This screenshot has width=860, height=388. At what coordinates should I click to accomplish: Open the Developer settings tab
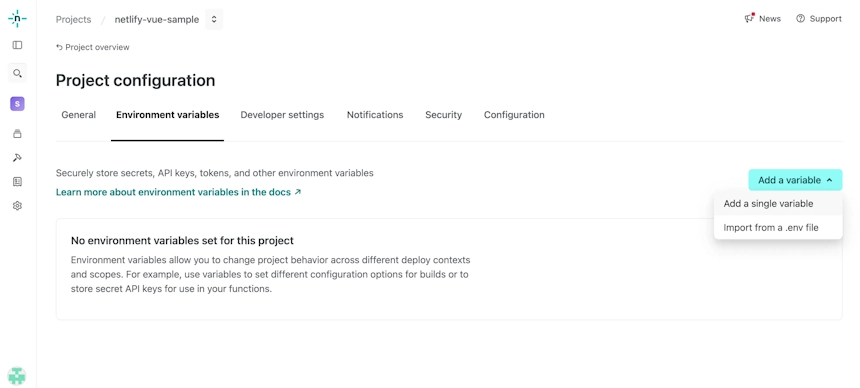pyautogui.click(x=282, y=115)
